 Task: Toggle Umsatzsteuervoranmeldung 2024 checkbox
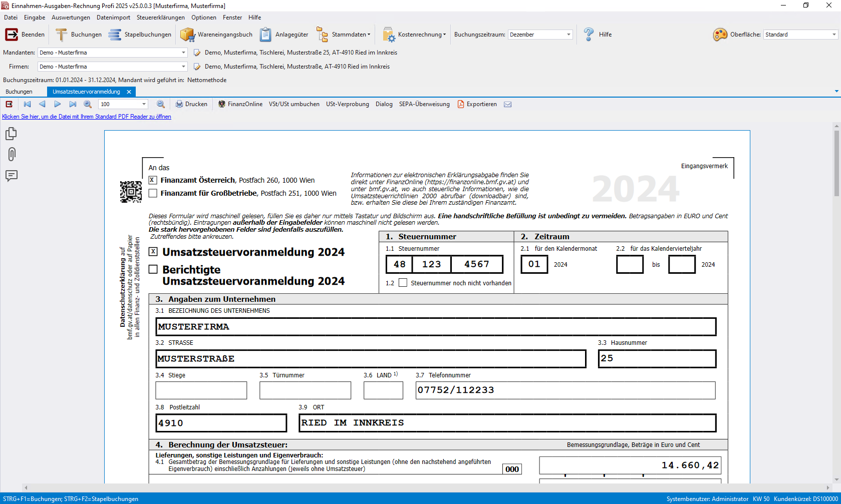pyautogui.click(x=153, y=252)
